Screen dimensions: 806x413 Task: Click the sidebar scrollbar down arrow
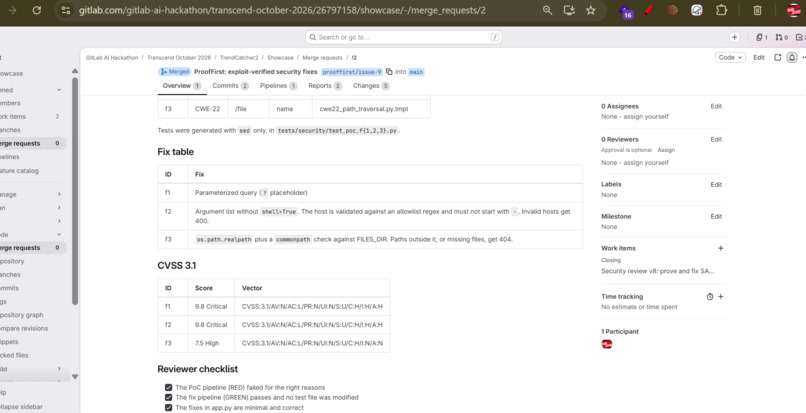tap(75, 377)
